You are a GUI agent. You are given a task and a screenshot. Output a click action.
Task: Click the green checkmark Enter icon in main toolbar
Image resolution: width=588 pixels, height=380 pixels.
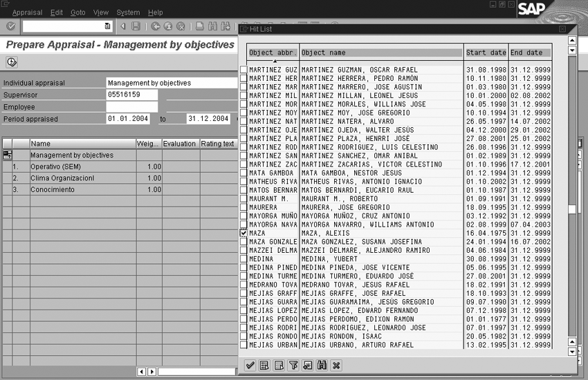10,26
